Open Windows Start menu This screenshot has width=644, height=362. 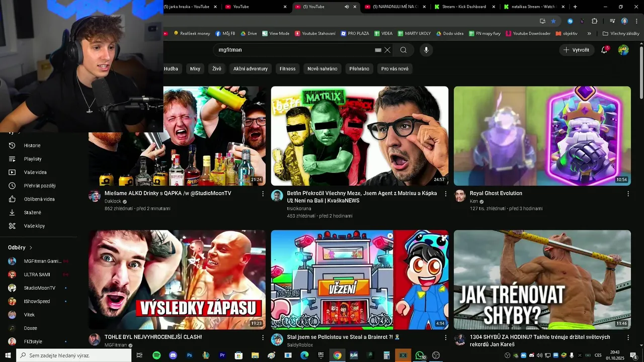tap(8, 355)
